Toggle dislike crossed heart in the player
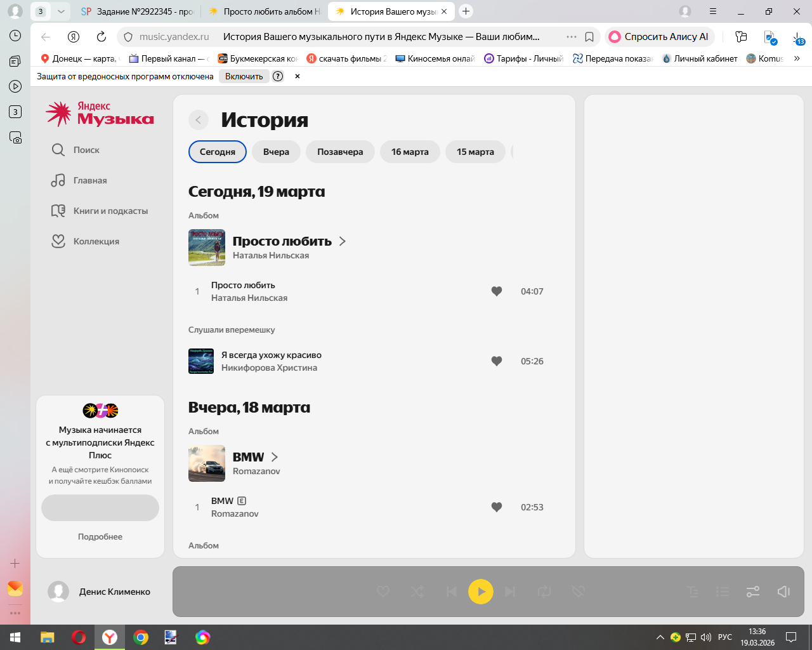 tap(578, 592)
